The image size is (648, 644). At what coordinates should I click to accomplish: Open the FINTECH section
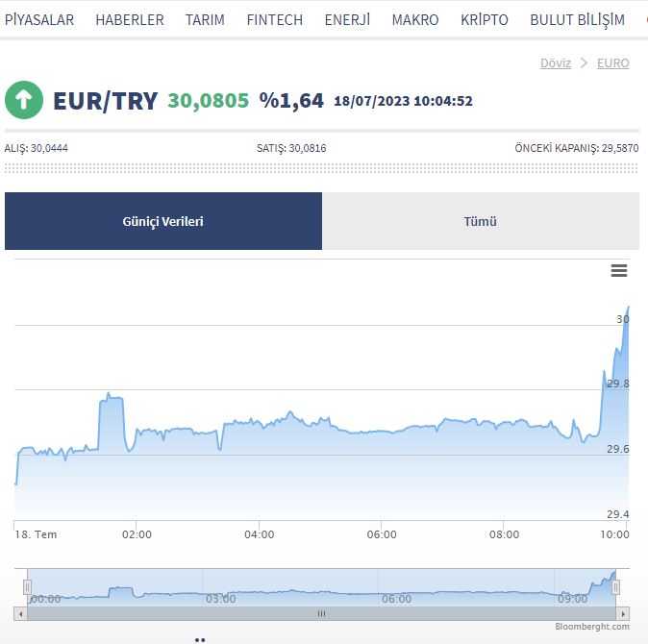[x=274, y=19]
